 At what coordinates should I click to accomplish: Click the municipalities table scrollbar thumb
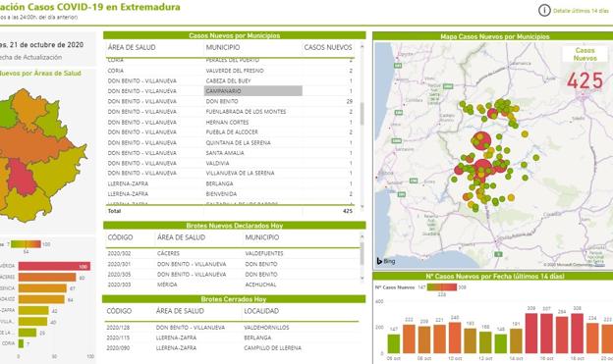coord(362,114)
